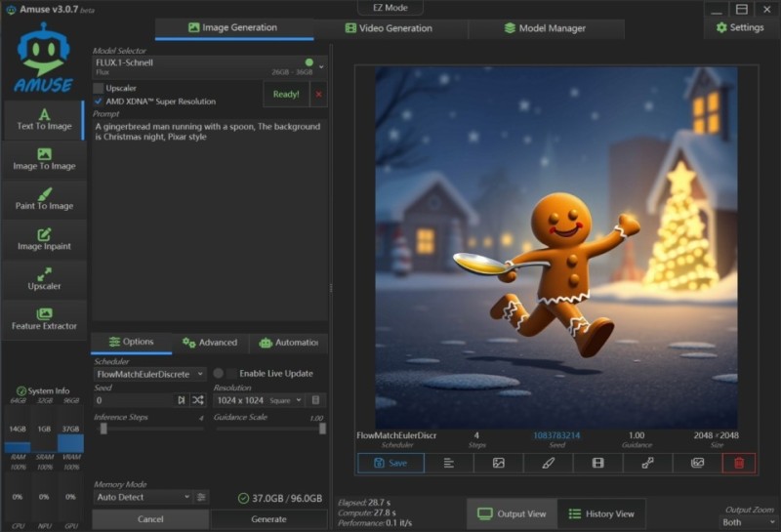781x532 pixels.
Task: Unload model with the red X icon
Action: coord(318,95)
